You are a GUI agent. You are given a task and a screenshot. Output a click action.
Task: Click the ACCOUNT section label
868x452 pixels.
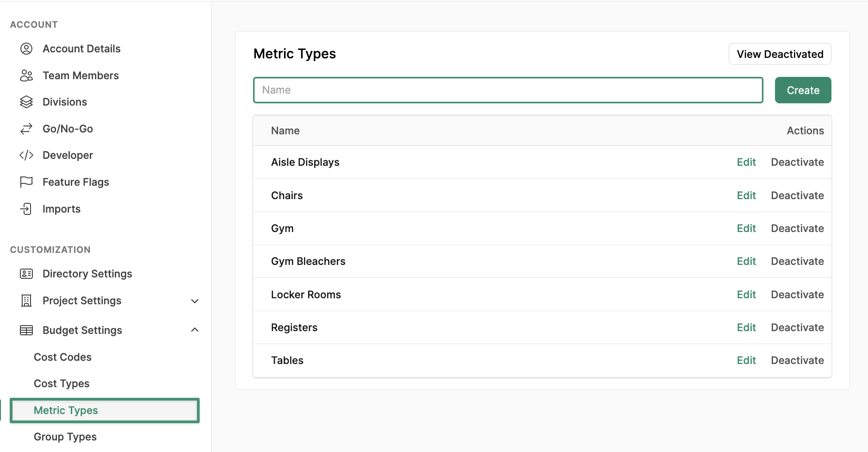(x=34, y=25)
